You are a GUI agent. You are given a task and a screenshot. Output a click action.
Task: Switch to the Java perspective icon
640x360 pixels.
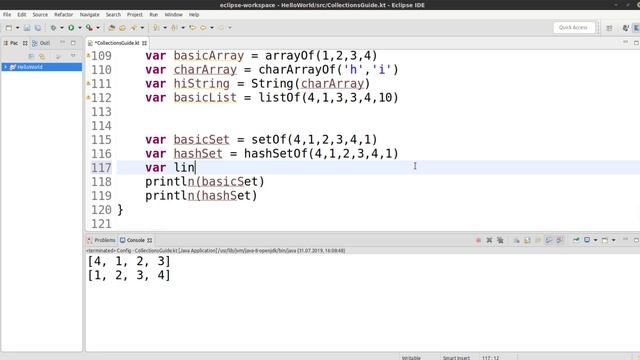tap(625, 28)
